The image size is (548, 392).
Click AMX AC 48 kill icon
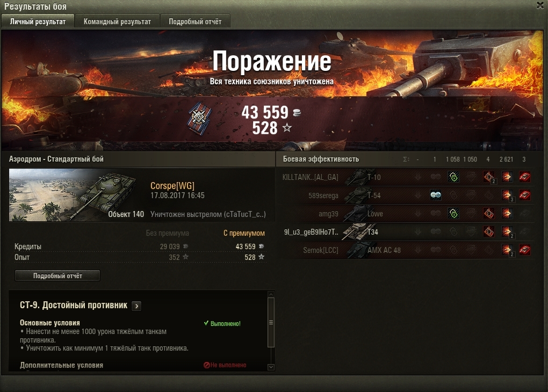(524, 250)
